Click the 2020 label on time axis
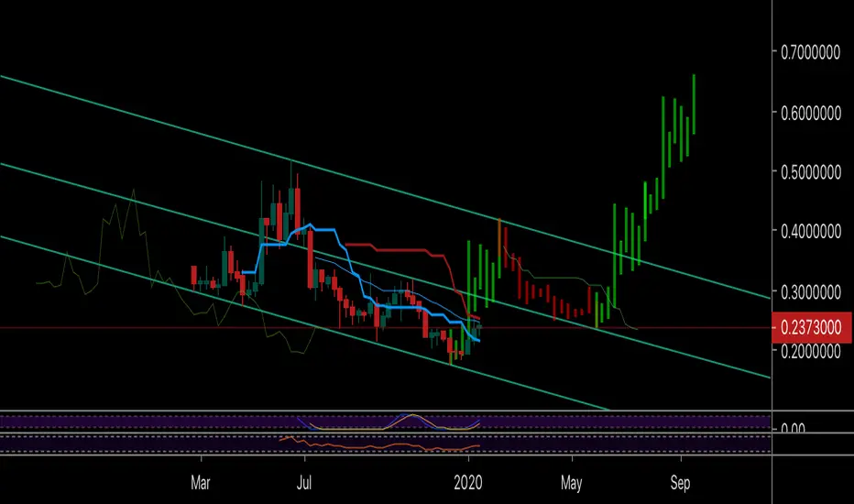This screenshot has height=504, width=854. pyautogui.click(x=468, y=483)
